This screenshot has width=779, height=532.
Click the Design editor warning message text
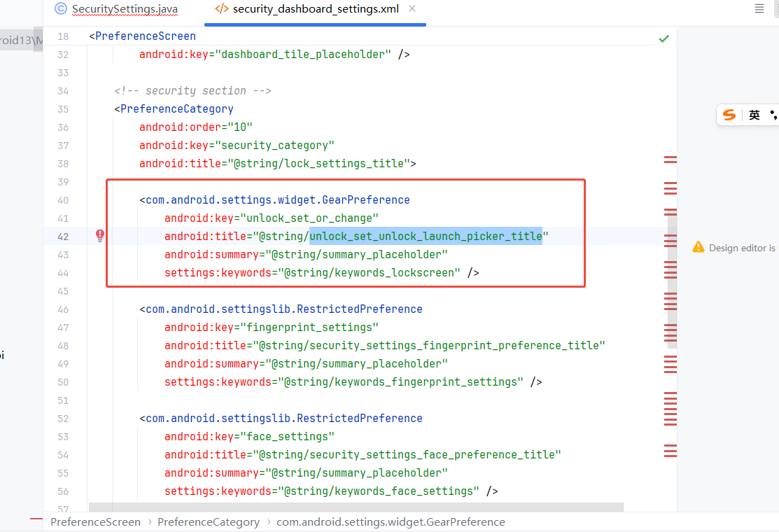pos(742,248)
